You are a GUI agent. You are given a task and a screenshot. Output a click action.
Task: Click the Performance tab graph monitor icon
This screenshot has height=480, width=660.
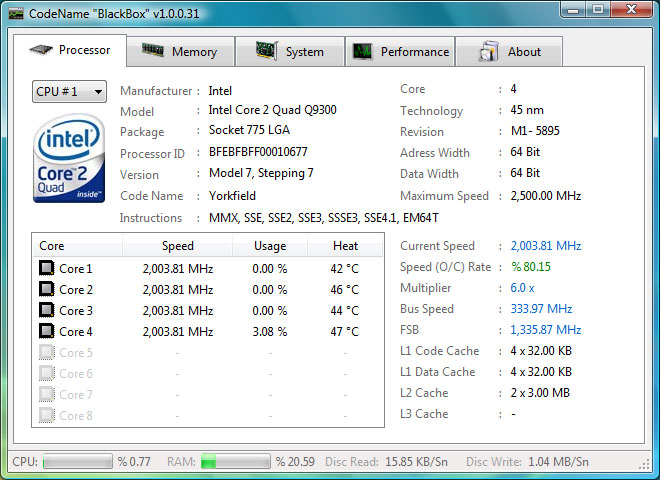point(362,52)
